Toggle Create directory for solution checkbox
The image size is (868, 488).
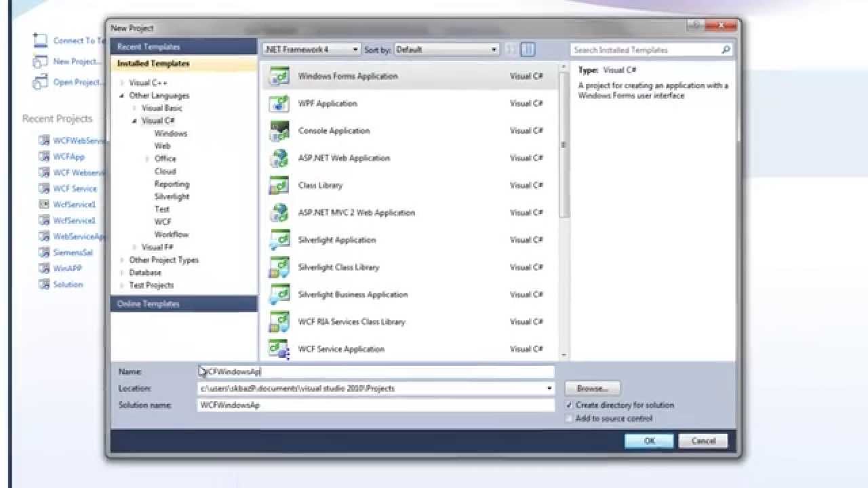click(x=569, y=405)
